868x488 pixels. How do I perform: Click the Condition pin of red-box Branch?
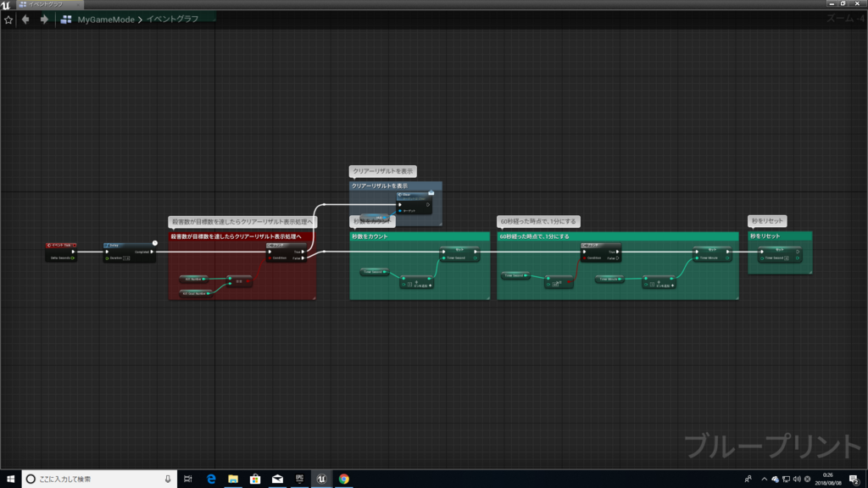pos(270,258)
